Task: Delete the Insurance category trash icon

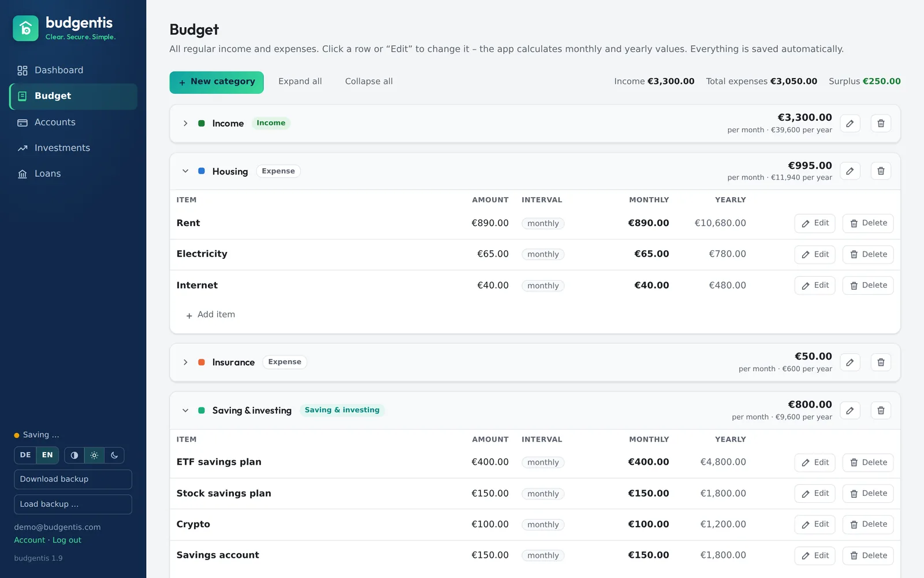Action: click(881, 362)
